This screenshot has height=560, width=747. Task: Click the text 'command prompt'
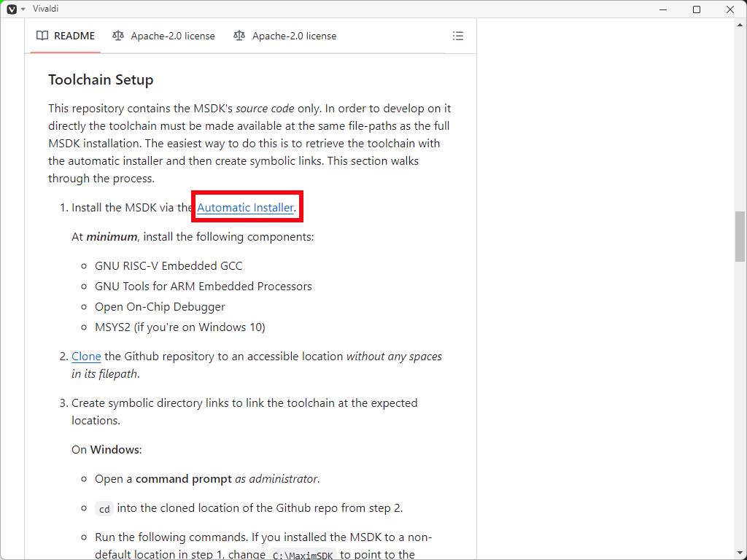coord(184,478)
